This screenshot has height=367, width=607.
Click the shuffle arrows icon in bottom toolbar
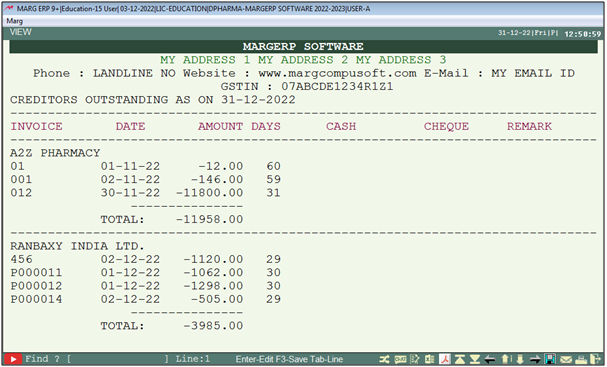tap(384, 359)
